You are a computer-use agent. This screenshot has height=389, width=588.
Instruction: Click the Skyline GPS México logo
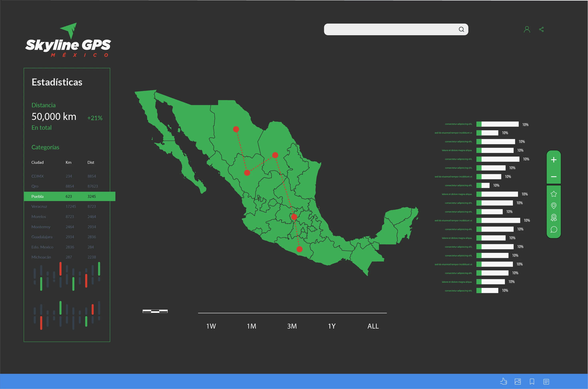point(68,41)
